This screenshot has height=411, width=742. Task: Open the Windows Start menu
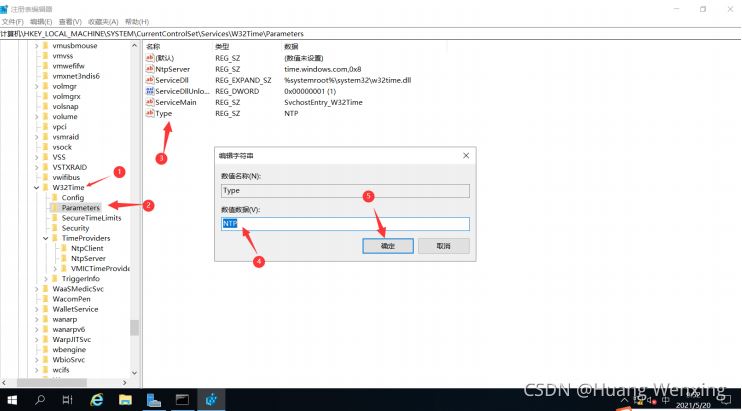(11, 400)
